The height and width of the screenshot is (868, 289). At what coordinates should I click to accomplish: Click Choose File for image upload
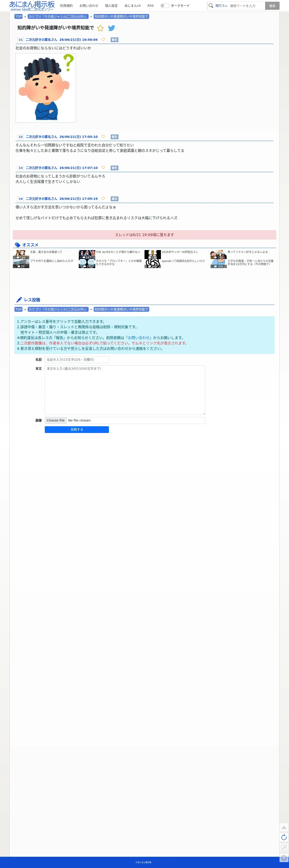56,420
